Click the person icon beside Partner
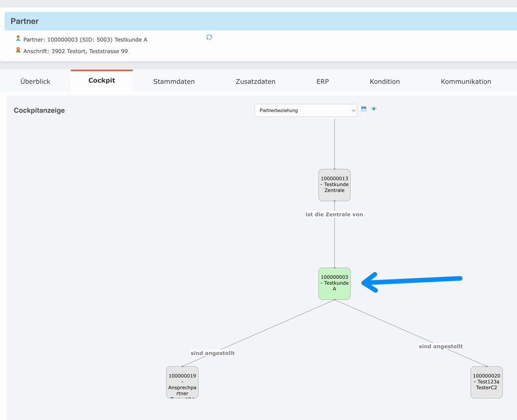Viewport: 517px width, 420px height. click(18, 38)
